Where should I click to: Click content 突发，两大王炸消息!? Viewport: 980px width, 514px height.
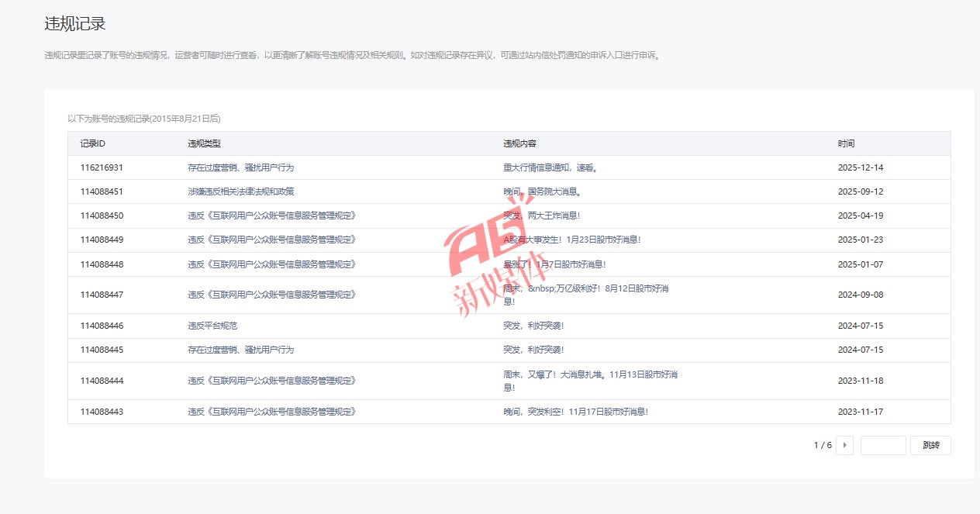pyautogui.click(x=541, y=216)
